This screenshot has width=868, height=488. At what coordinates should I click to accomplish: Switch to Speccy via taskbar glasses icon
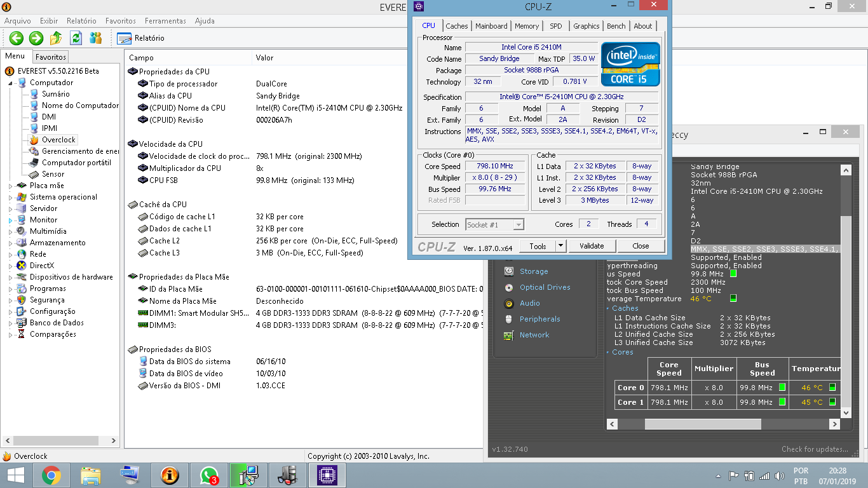(288, 475)
